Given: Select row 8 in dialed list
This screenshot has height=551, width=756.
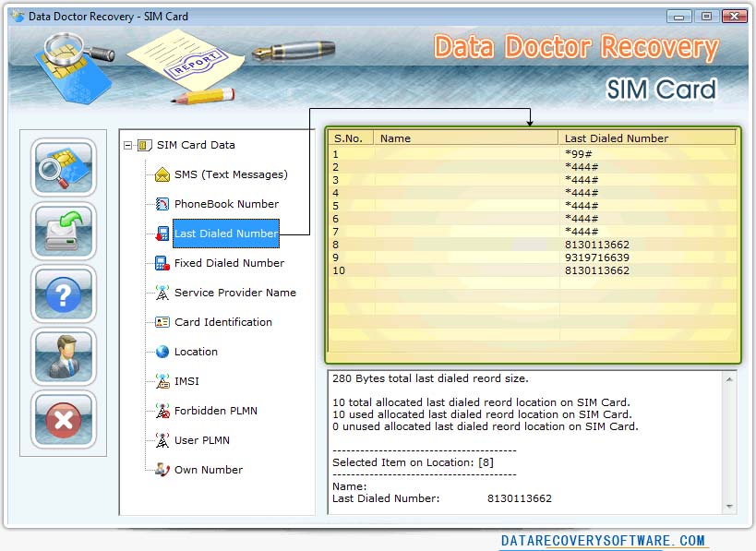Looking at the screenshot, I should click(x=534, y=245).
